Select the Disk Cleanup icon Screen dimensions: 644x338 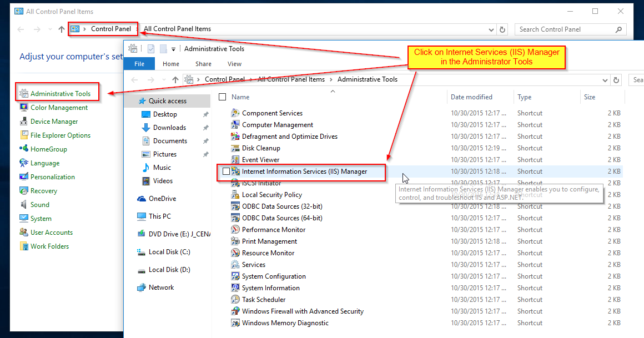(x=235, y=148)
